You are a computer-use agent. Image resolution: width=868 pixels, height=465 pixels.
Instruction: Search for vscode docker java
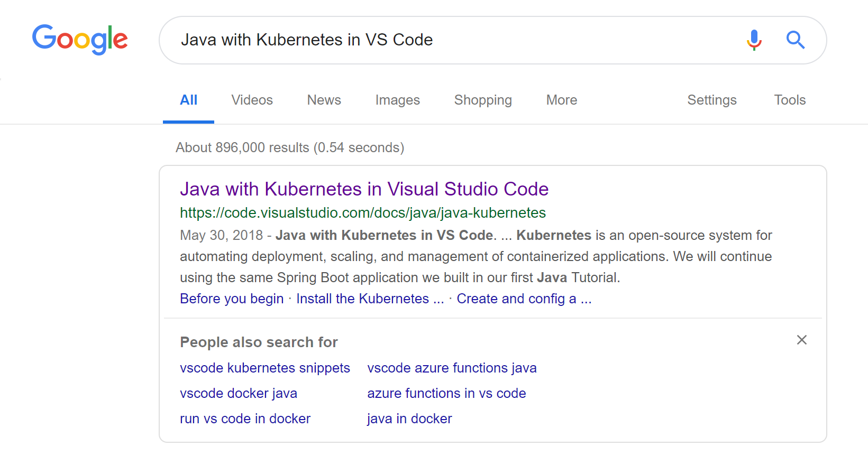coord(239,393)
